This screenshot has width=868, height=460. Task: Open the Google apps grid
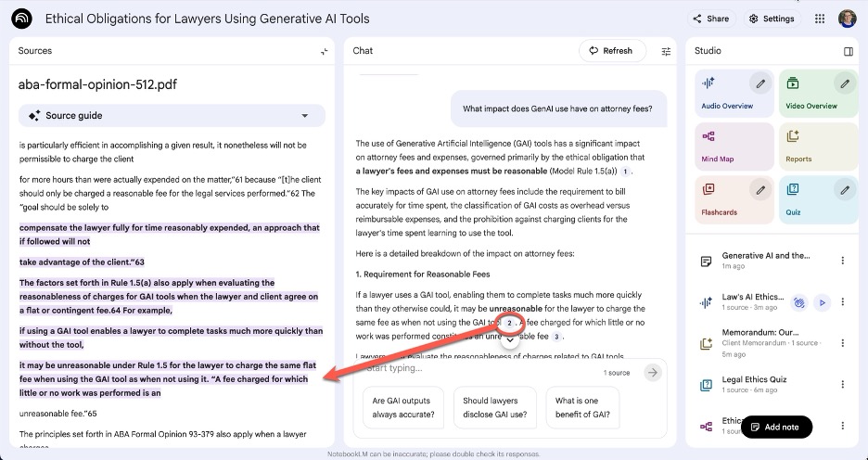tap(820, 19)
